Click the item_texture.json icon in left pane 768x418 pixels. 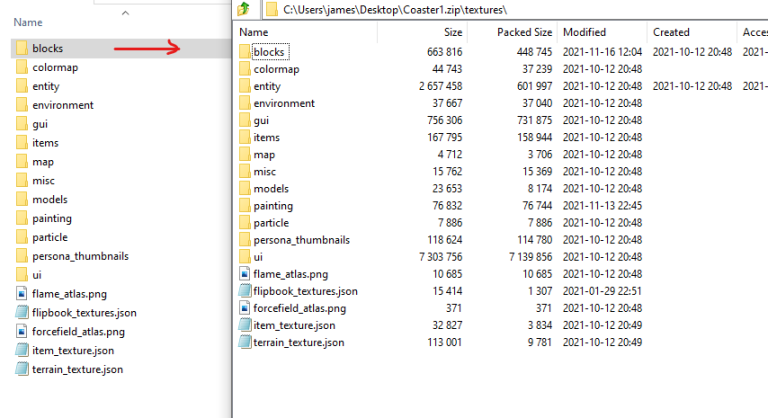click(x=22, y=350)
